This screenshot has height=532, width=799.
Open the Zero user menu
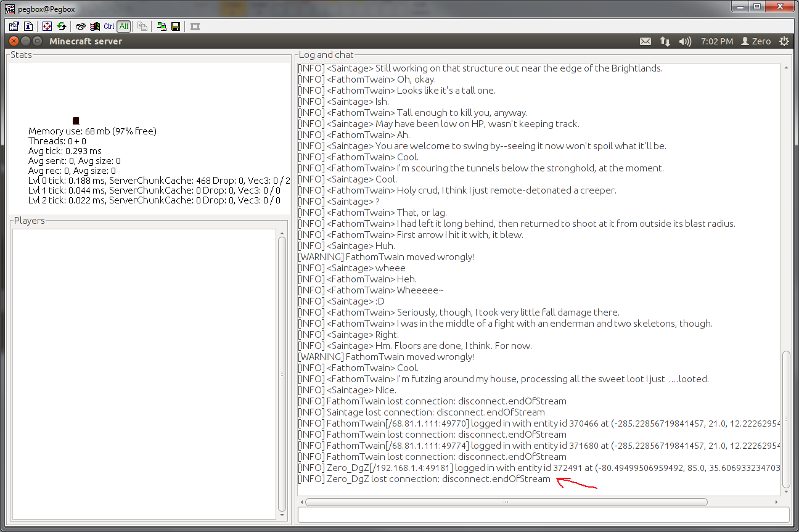tap(756, 41)
